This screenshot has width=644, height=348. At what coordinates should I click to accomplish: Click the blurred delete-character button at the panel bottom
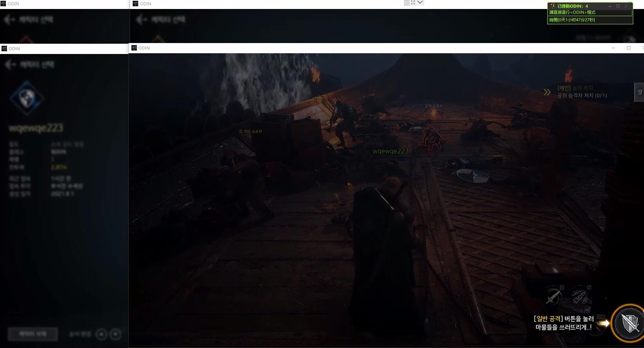[x=33, y=334]
